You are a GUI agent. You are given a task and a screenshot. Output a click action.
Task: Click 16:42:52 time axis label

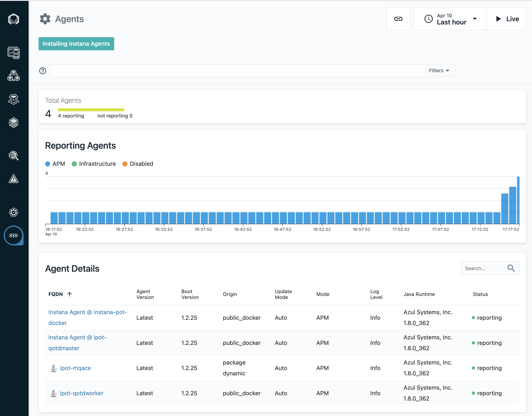(243, 229)
